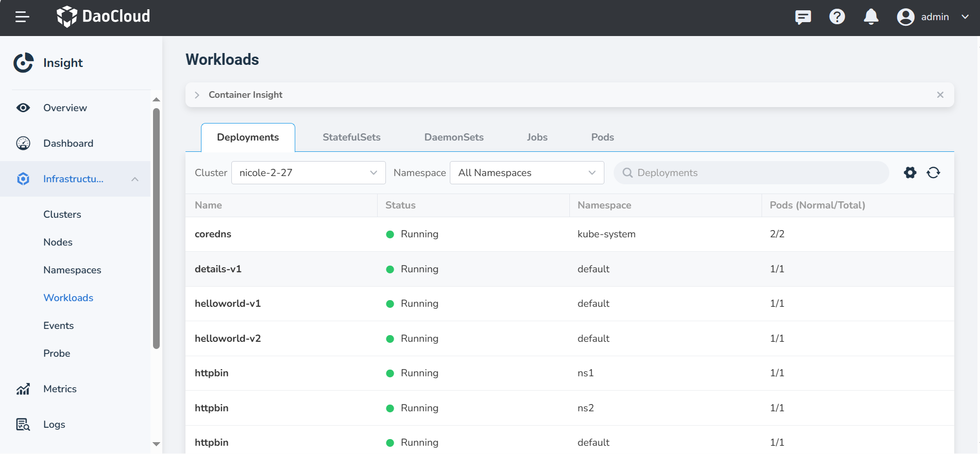980x454 pixels.
Task: Close the Container Insight banner
Action: (x=940, y=95)
